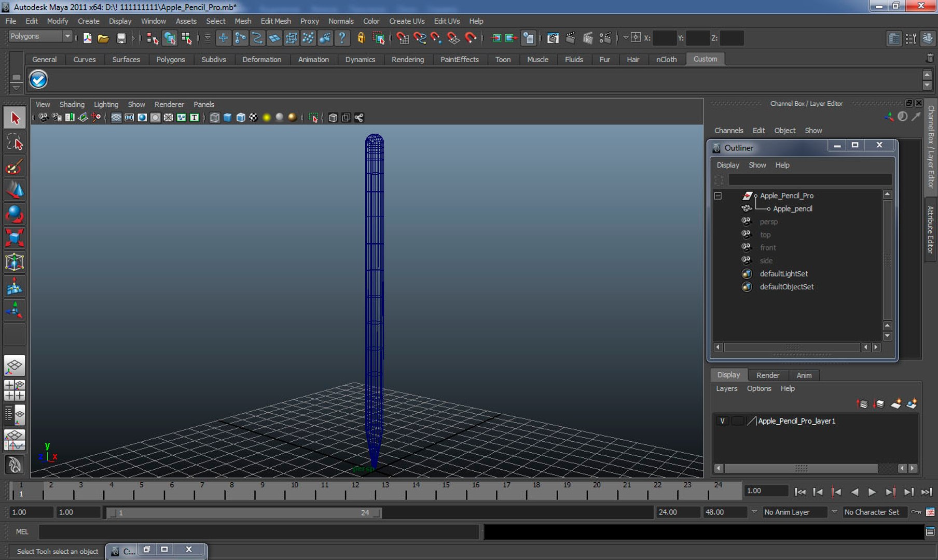Play the animation forward
The height and width of the screenshot is (560, 938).
pos(872,492)
